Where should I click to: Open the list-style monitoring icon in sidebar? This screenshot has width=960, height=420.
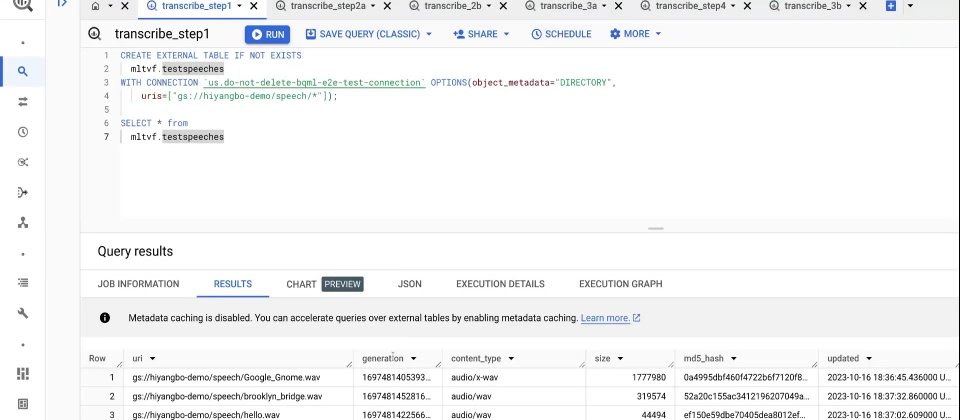[23, 283]
